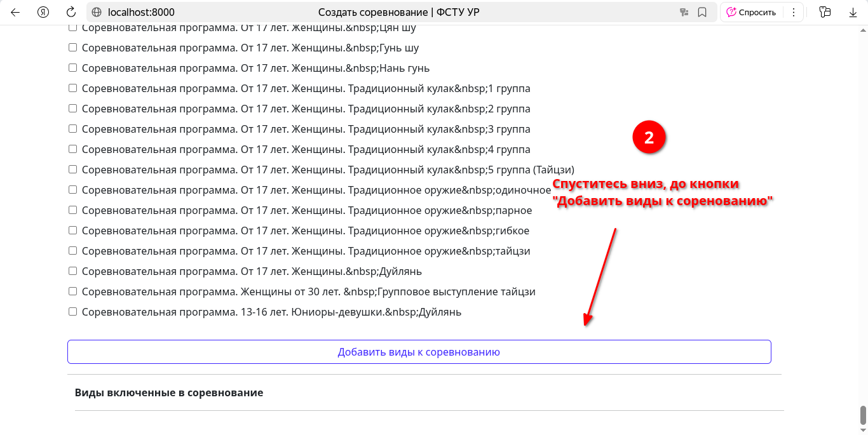Click the browser back arrow
Viewport: 868px width, 435px height.
pos(15,12)
